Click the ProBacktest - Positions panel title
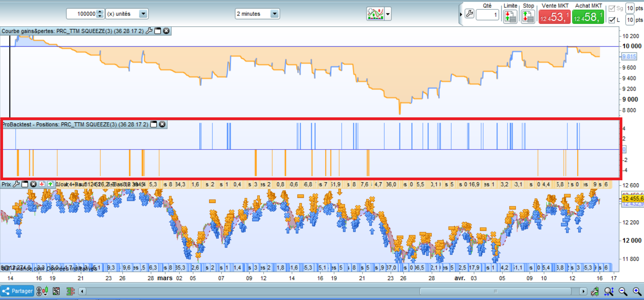 coord(75,124)
